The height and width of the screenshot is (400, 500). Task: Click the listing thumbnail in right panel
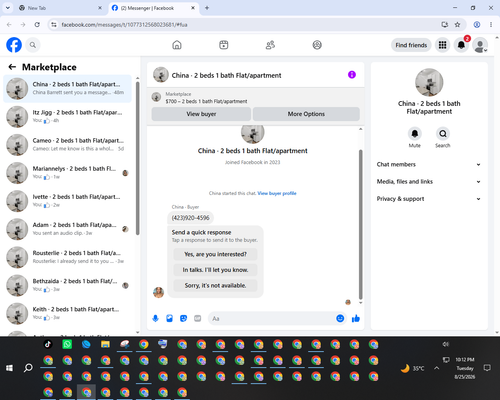click(x=429, y=83)
